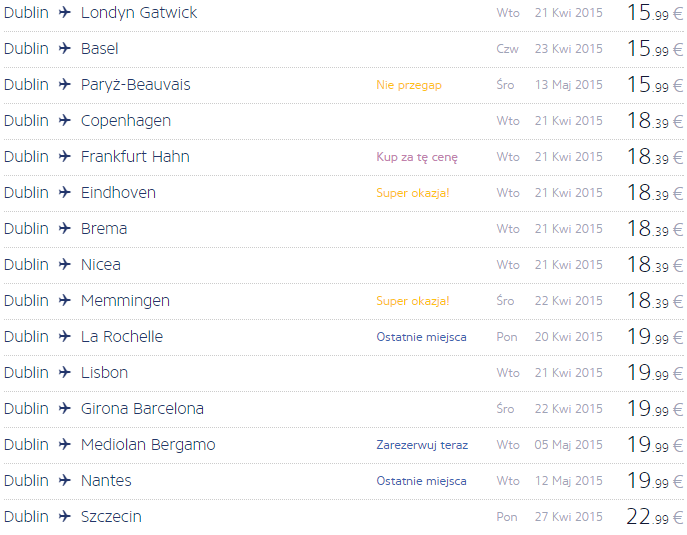Click the plane icon before Szczecin
The height and width of the screenshot is (535, 687).
[64, 516]
